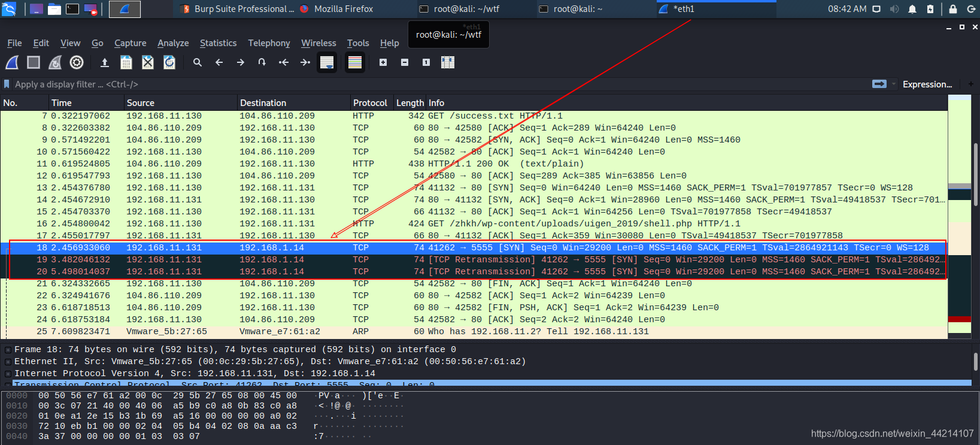Switch to Burp Suite Professional window
980x445 pixels.
click(238, 9)
